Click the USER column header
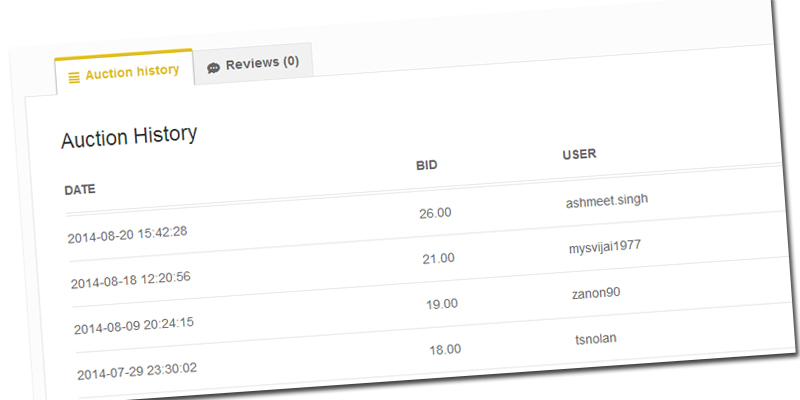800x400 pixels. [580, 156]
